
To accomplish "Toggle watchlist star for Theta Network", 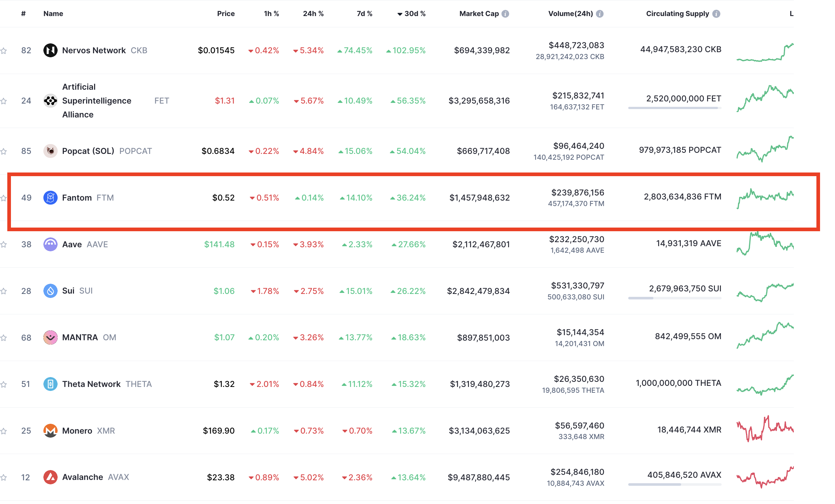I will [x=4, y=384].
